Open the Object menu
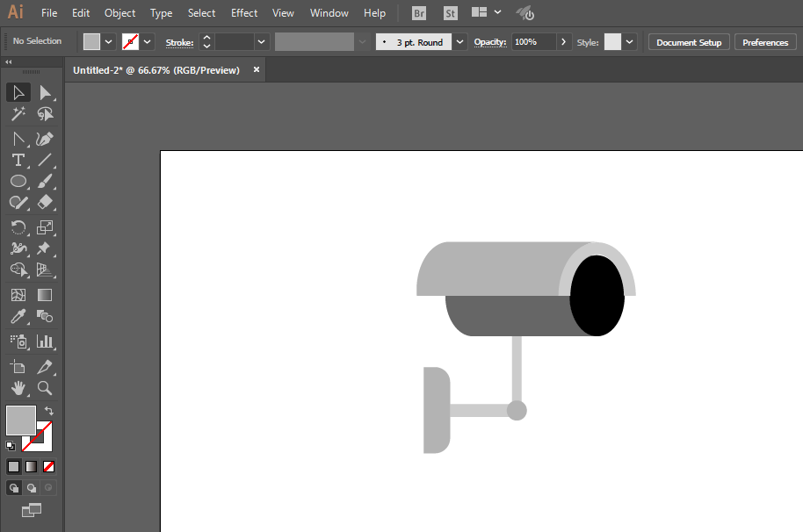The image size is (803, 532). (x=119, y=13)
